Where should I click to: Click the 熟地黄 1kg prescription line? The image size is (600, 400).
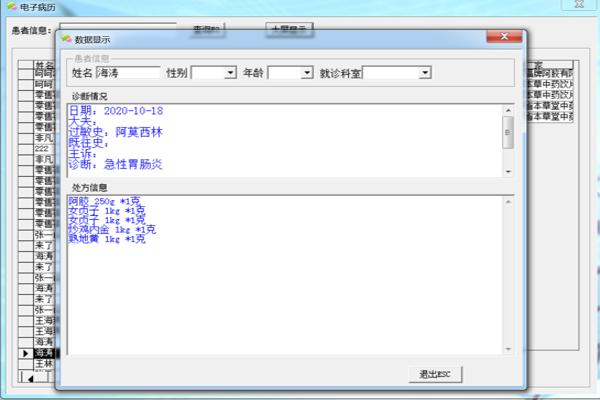point(106,239)
